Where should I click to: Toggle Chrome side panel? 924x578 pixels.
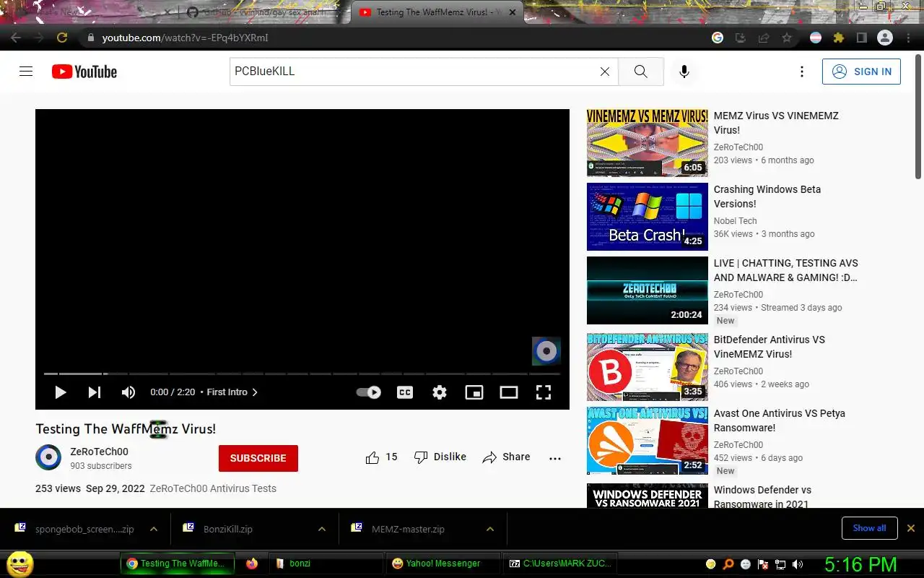pyautogui.click(x=862, y=38)
